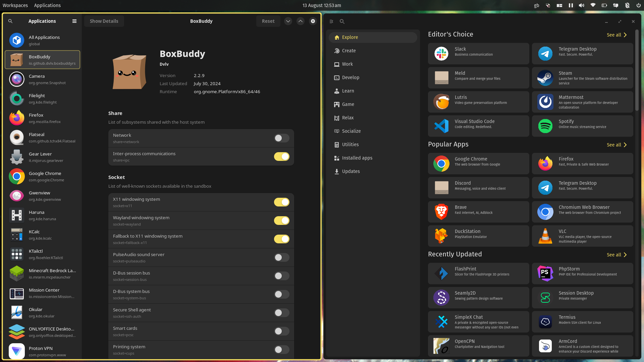Click the store page vertical scrollbar
Image resolution: width=644 pixels, height=362 pixels.
pyautogui.click(x=637, y=70)
